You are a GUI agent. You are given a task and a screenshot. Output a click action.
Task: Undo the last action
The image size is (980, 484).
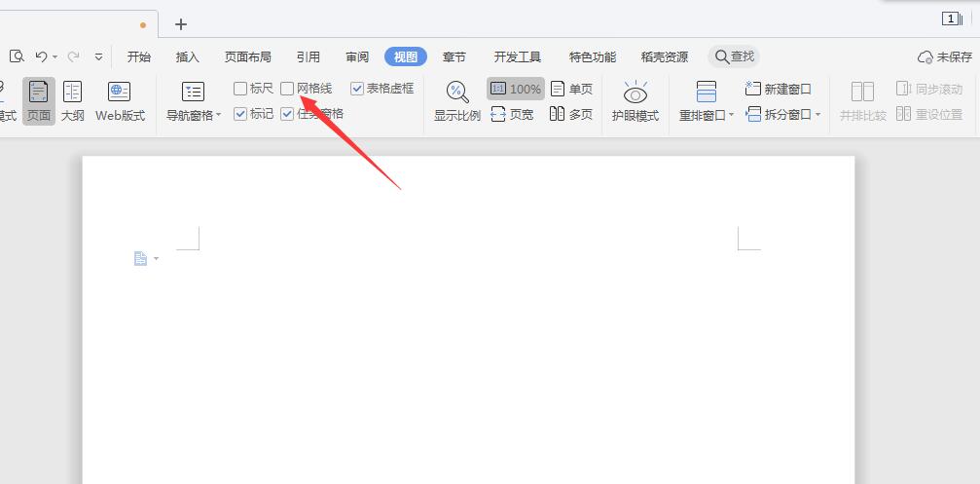41,56
